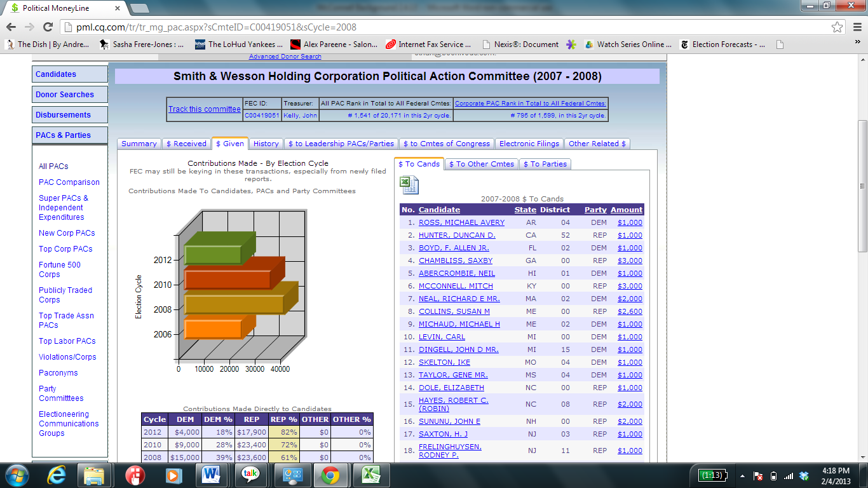Screen dimensions: 868x488
Task: Sort table by Party column header
Action: point(596,210)
